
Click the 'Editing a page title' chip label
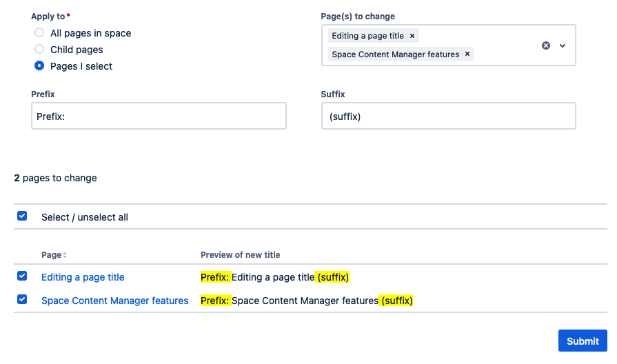[x=367, y=36]
